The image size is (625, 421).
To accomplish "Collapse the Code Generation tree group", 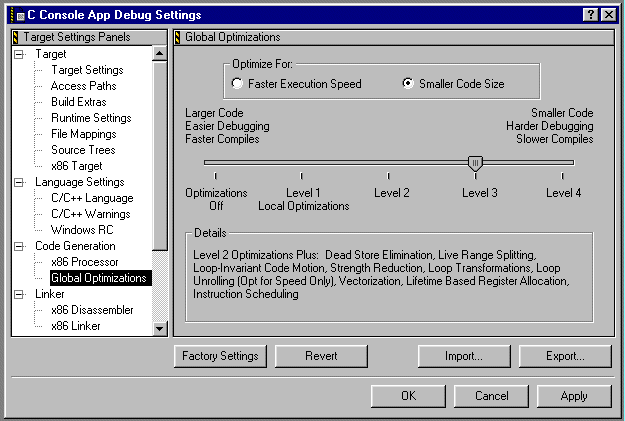I will (x=19, y=246).
